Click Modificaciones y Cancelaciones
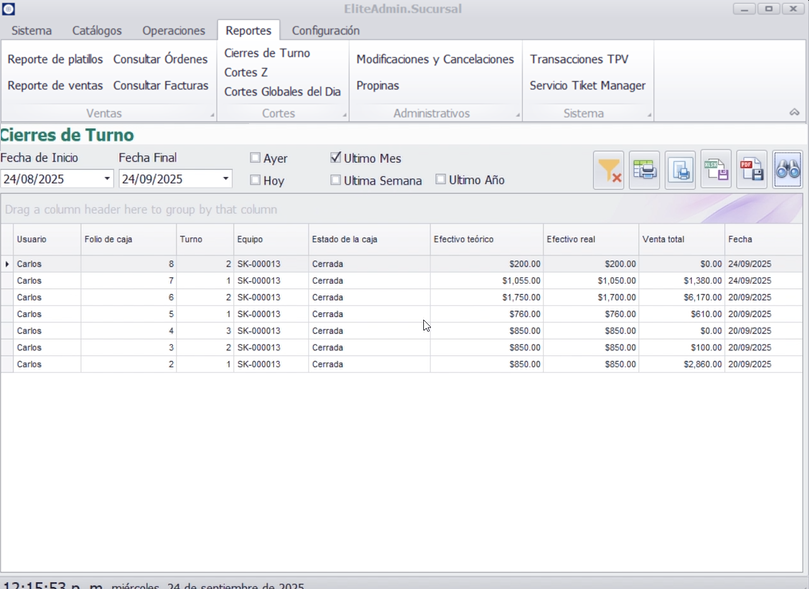The height and width of the screenshot is (589, 809). [435, 59]
